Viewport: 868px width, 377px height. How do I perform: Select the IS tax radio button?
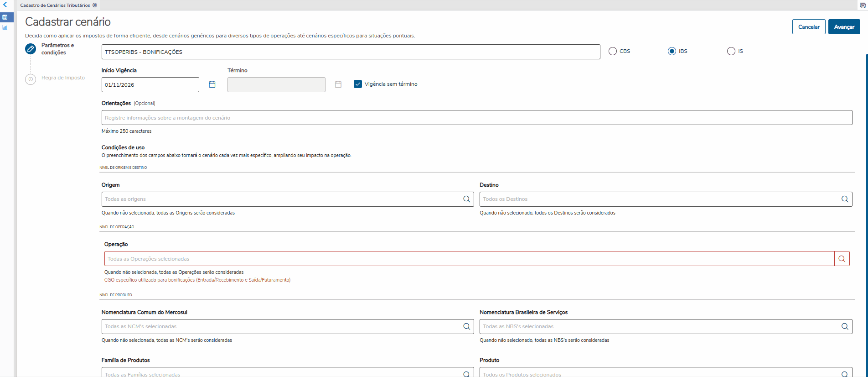[x=731, y=51]
